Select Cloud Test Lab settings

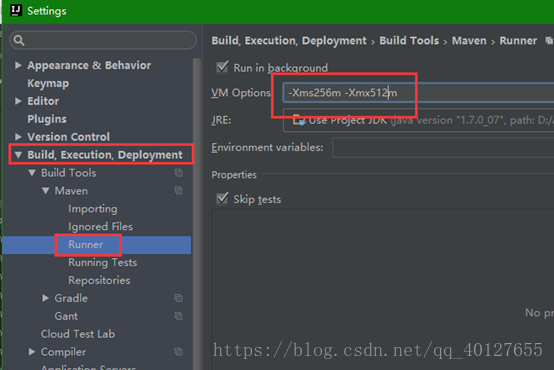[x=78, y=334]
